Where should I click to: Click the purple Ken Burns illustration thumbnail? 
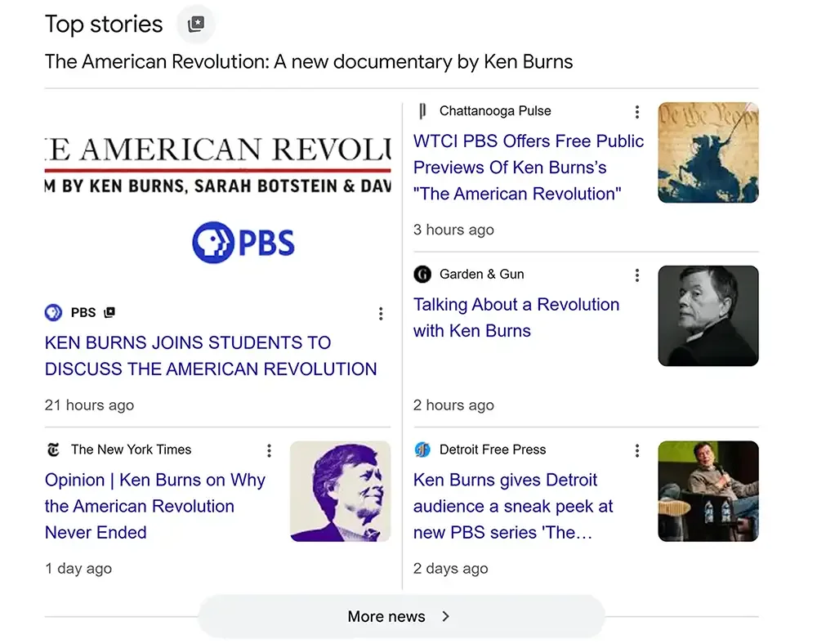(340, 491)
